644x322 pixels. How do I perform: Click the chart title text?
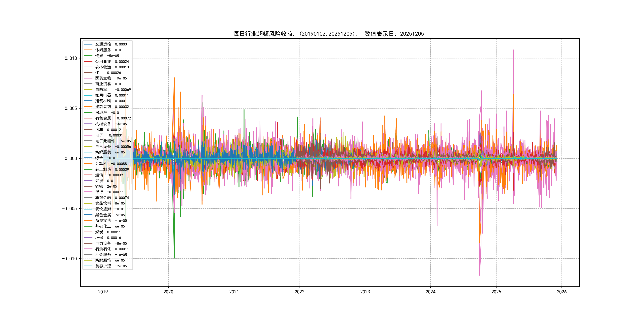click(329, 34)
